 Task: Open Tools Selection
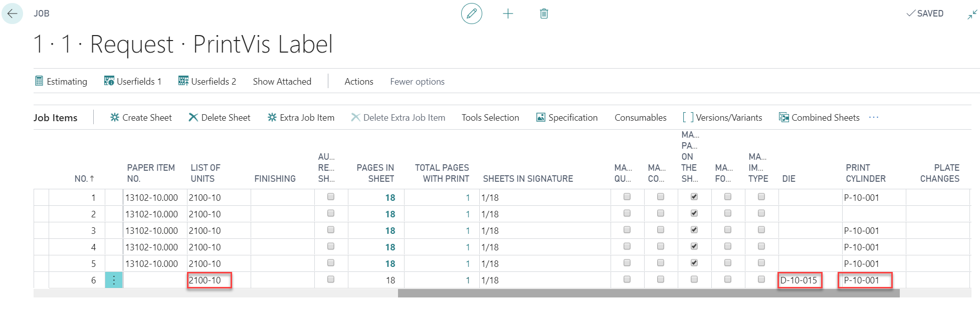click(x=490, y=117)
